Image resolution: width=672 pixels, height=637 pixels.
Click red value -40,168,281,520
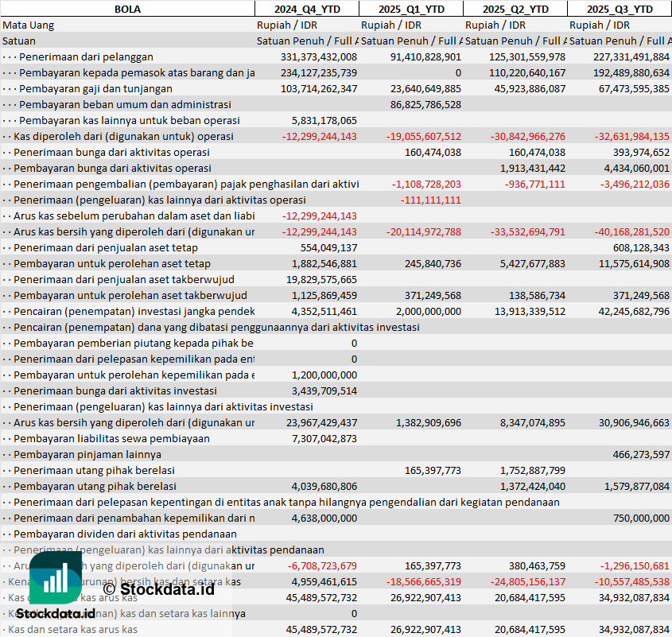click(631, 231)
